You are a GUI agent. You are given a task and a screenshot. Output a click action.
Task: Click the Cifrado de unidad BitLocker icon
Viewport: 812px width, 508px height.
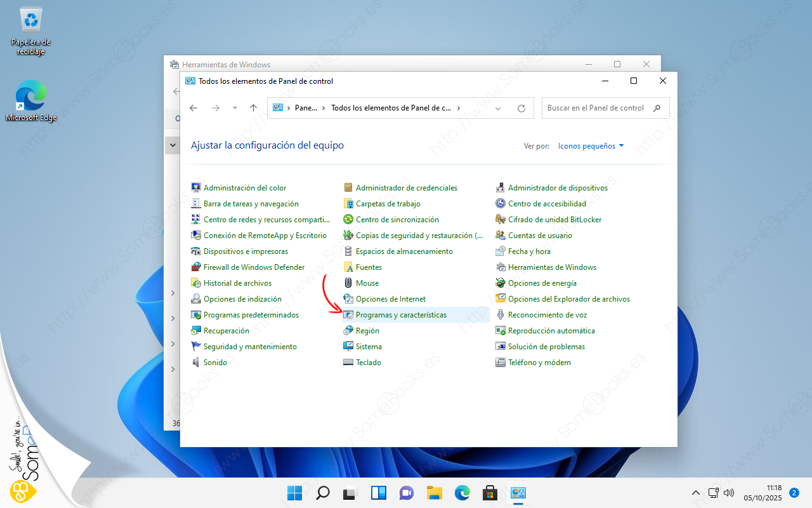[501, 220]
